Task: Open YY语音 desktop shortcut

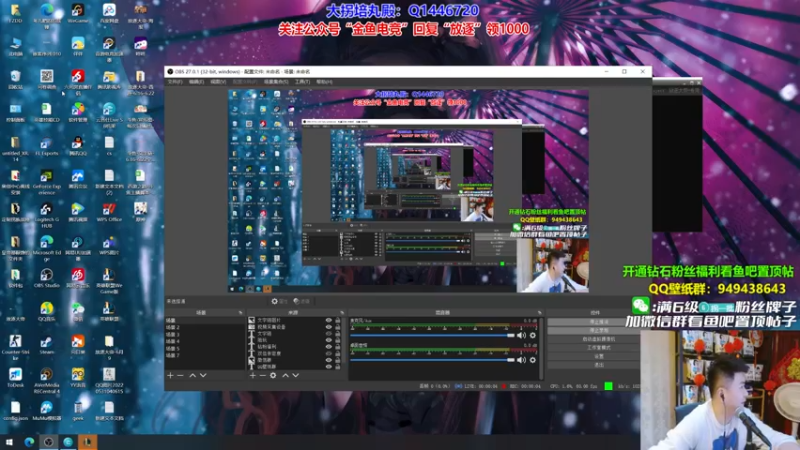Action: pos(78,378)
